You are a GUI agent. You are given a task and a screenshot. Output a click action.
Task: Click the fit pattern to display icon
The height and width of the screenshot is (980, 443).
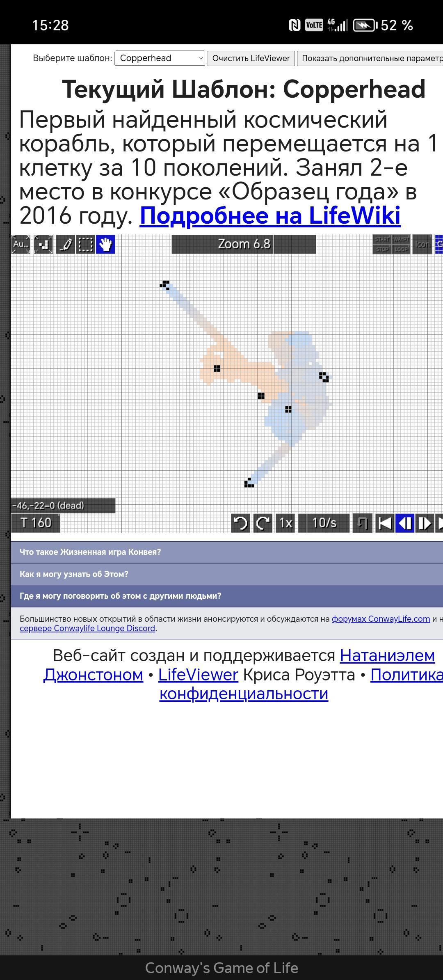(x=43, y=244)
